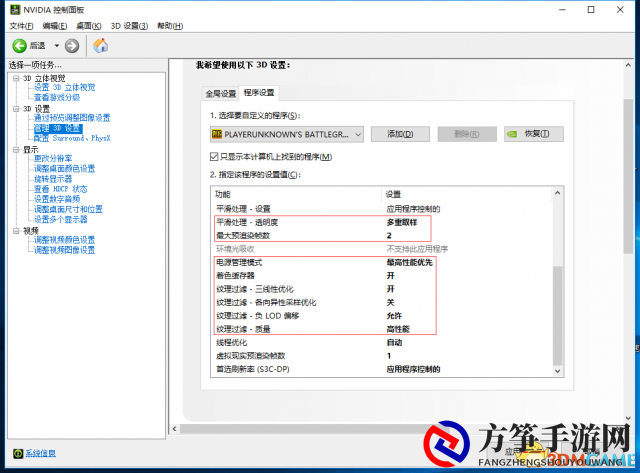Select 纹理过滤 - 负 LOD 偏移 row

pos(382,316)
